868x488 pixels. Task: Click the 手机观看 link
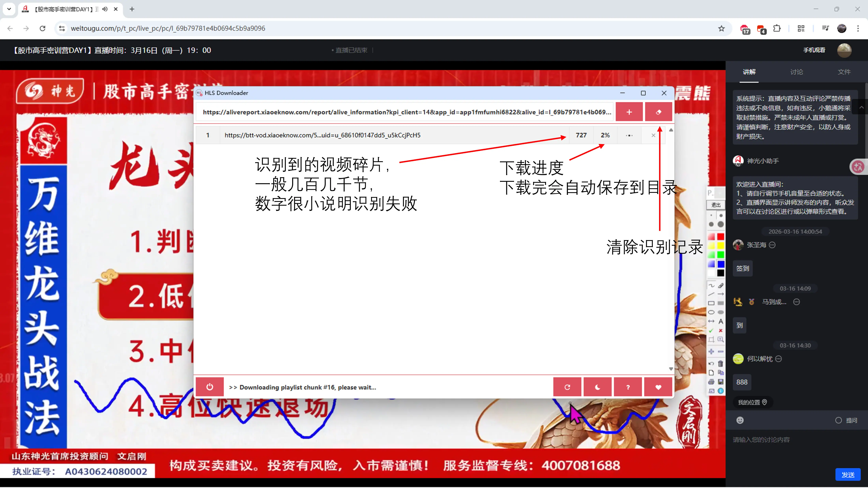point(814,50)
